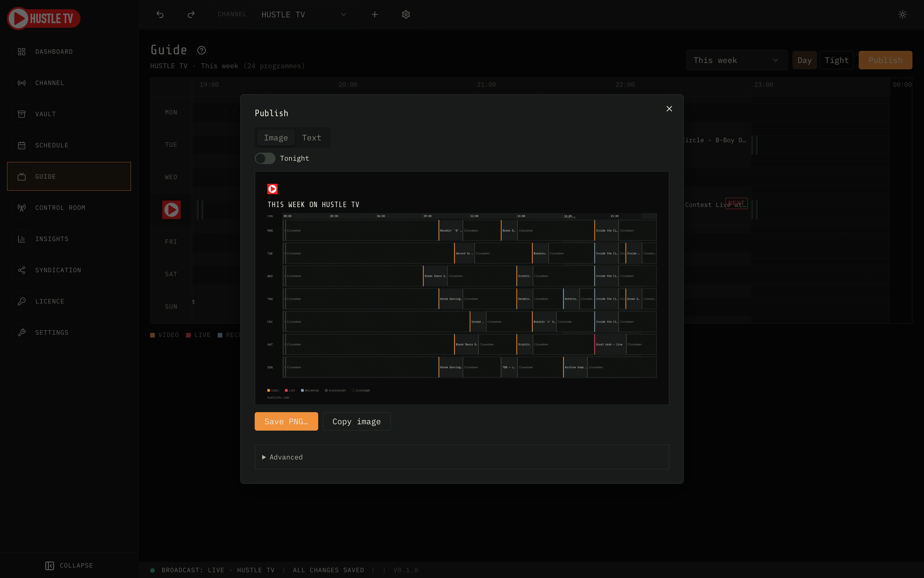Click the preview schedule image
This screenshot has width=924, height=578.
point(462,288)
